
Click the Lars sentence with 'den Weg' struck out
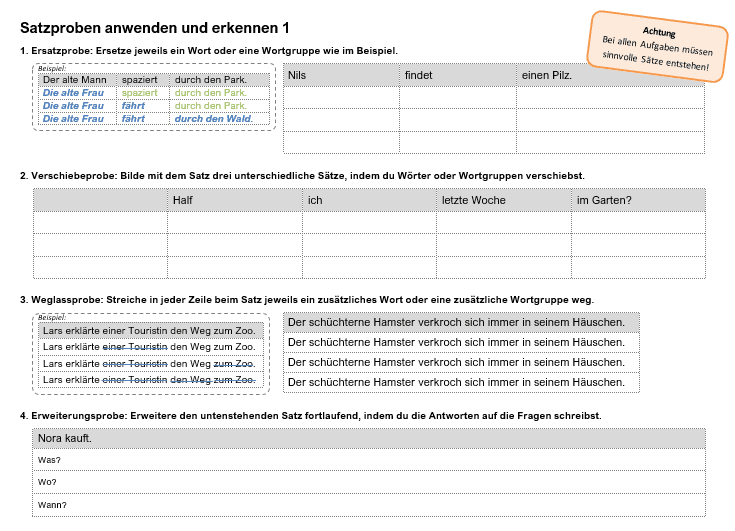tap(151, 380)
